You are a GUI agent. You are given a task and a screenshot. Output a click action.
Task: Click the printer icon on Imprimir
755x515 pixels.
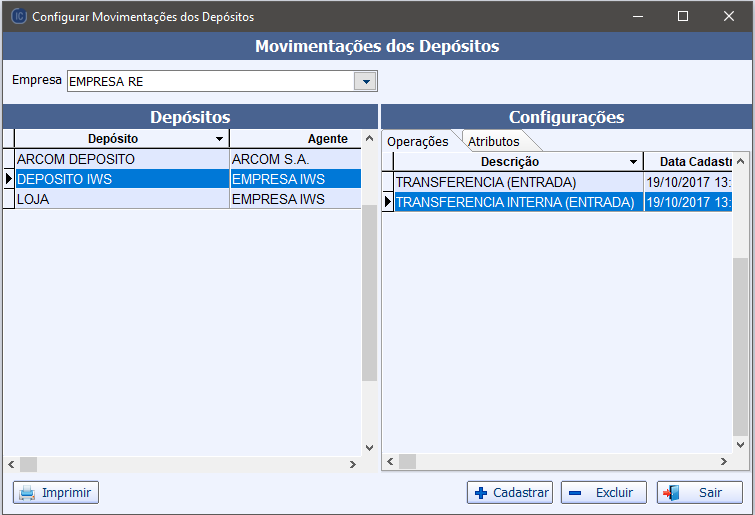coord(27,493)
